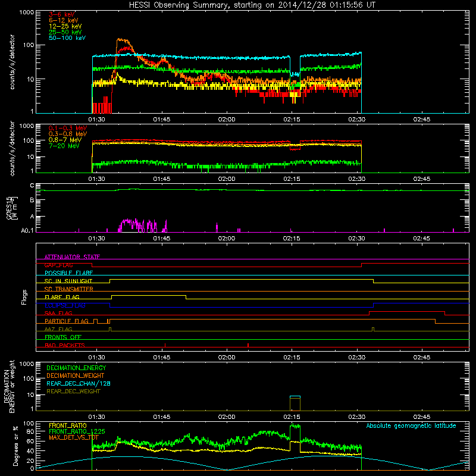476x476 pixels.
Task: Click the REAR_DEC_WEIGHT legend label
Action: pyautogui.click(x=73, y=392)
